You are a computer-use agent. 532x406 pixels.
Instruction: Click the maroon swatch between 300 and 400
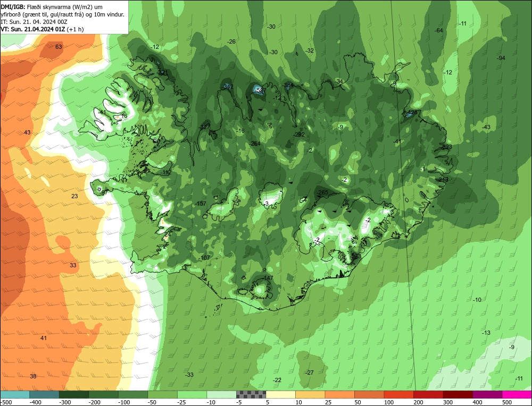458,394
